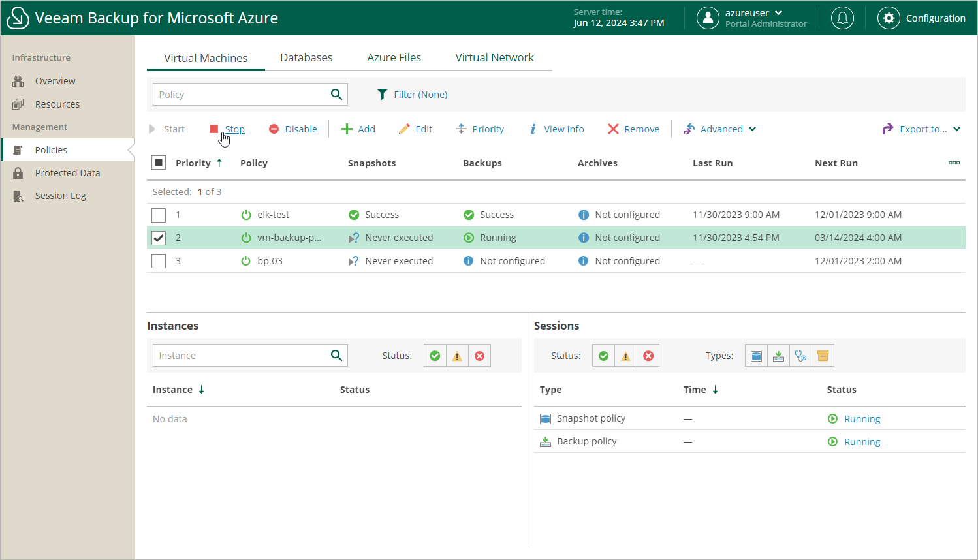Filter sessions by snapshot type icon
This screenshot has height=560, width=978.
click(x=756, y=356)
